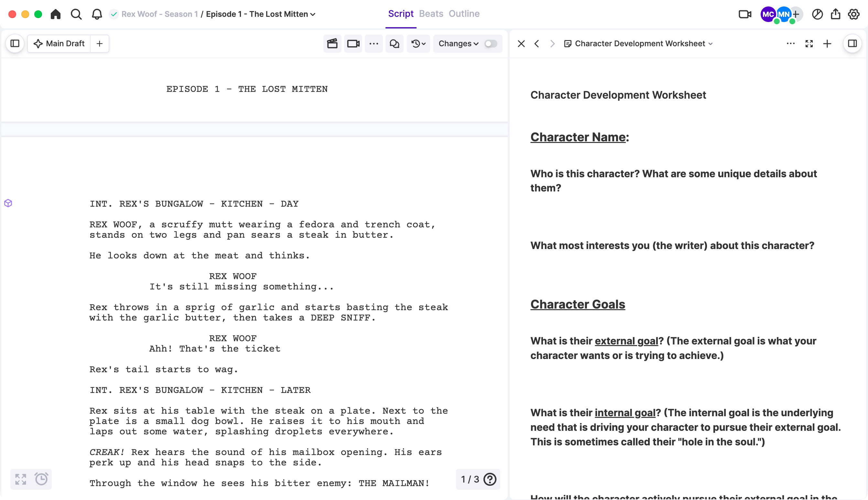
Task: Click the purple scene cube marker
Action: pyautogui.click(x=8, y=203)
